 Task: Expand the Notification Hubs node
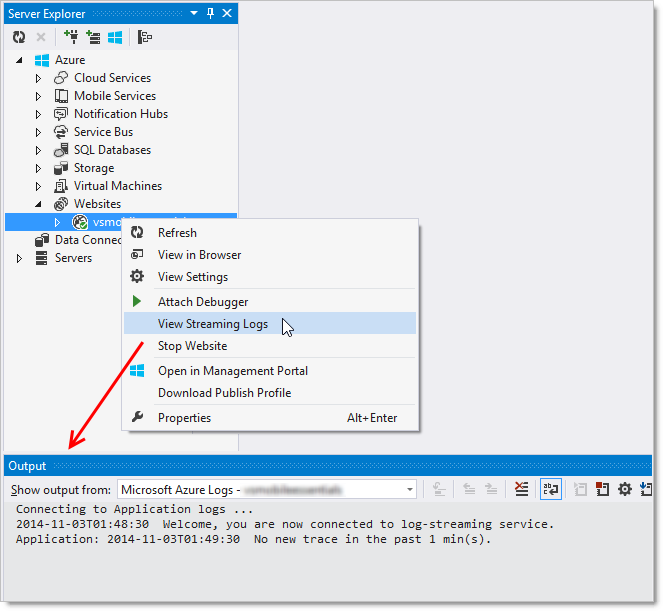[38, 114]
